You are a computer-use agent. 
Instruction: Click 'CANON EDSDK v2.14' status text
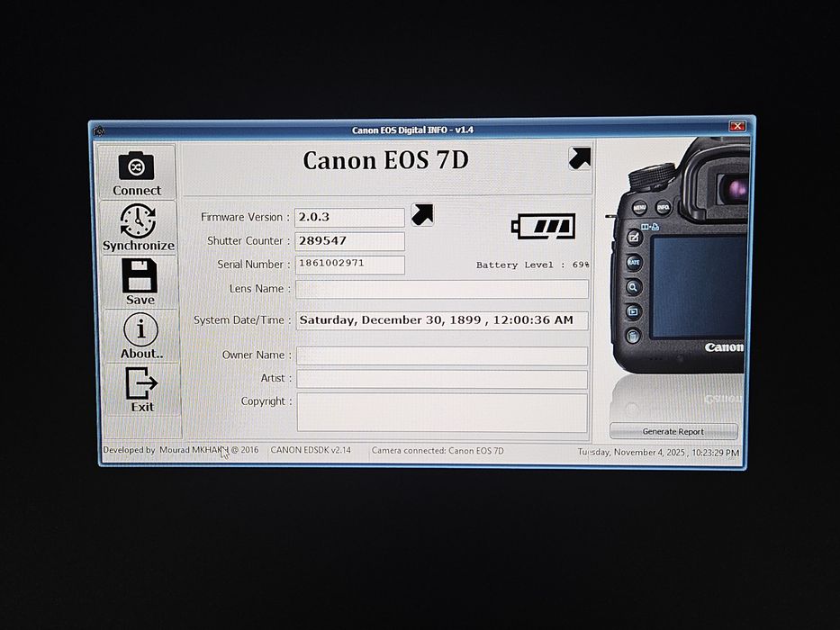pyautogui.click(x=311, y=450)
